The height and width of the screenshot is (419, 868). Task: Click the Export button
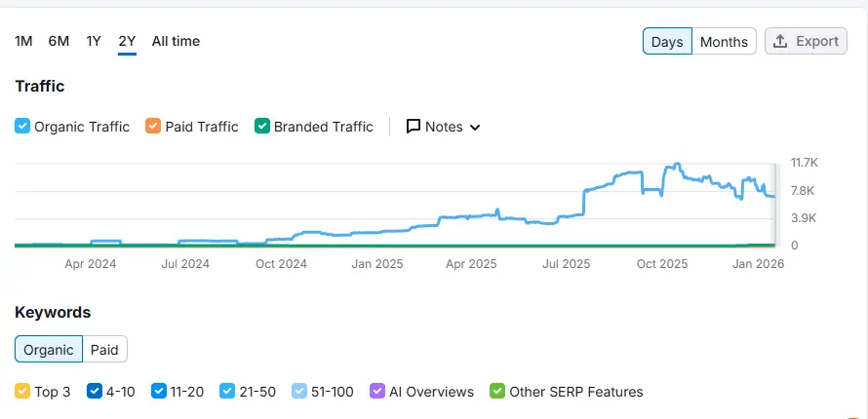806,42
